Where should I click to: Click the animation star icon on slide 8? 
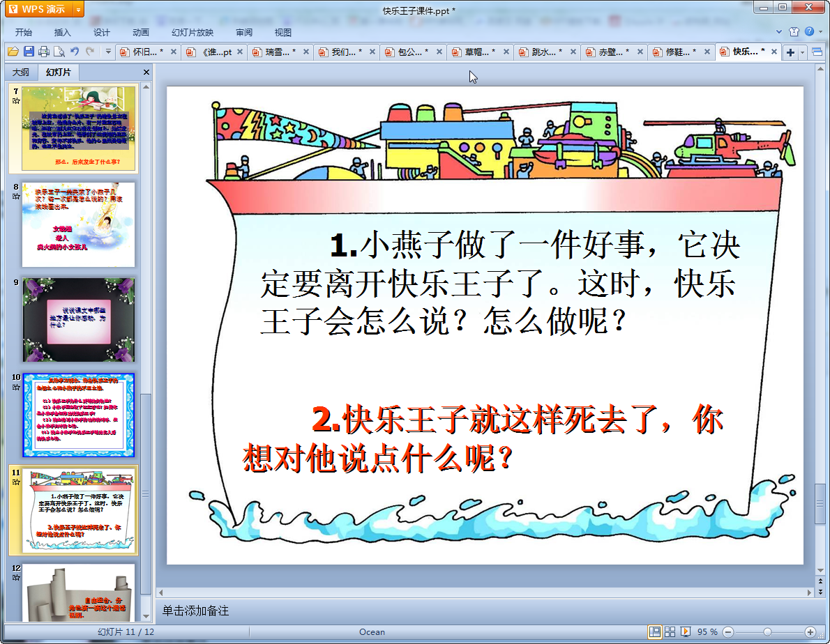pyautogui.click(x=16, y=196)
